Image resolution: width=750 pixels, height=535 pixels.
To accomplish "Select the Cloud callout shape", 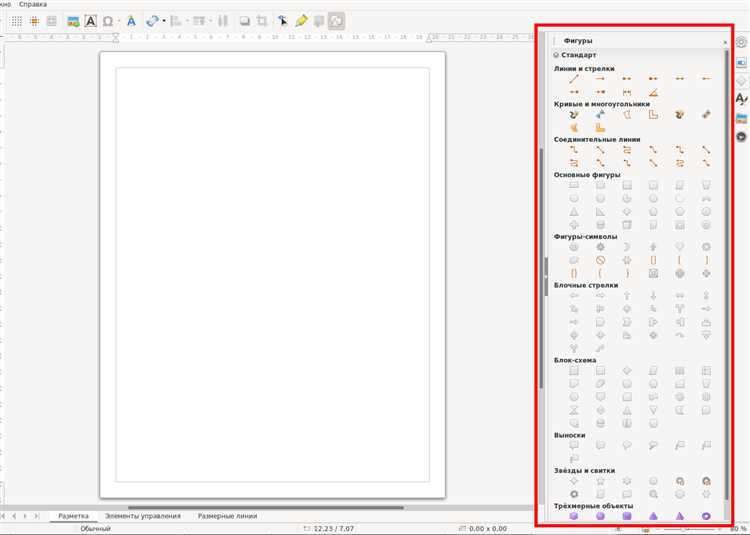I will [653, 446].
